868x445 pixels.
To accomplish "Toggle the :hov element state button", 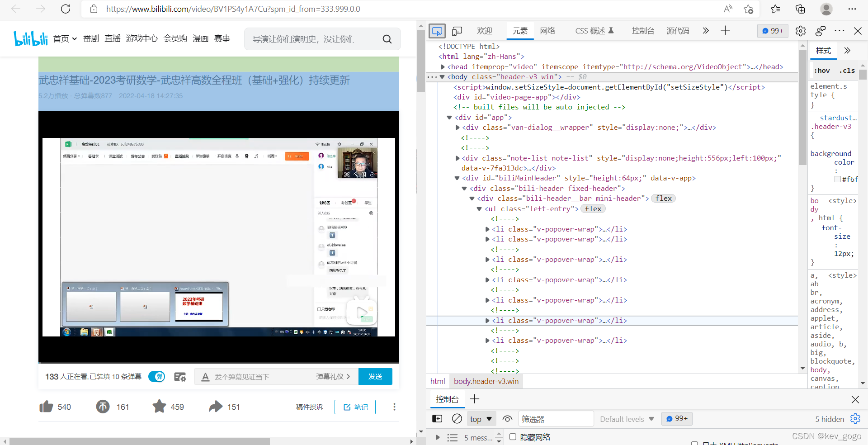I will [822, 71].
